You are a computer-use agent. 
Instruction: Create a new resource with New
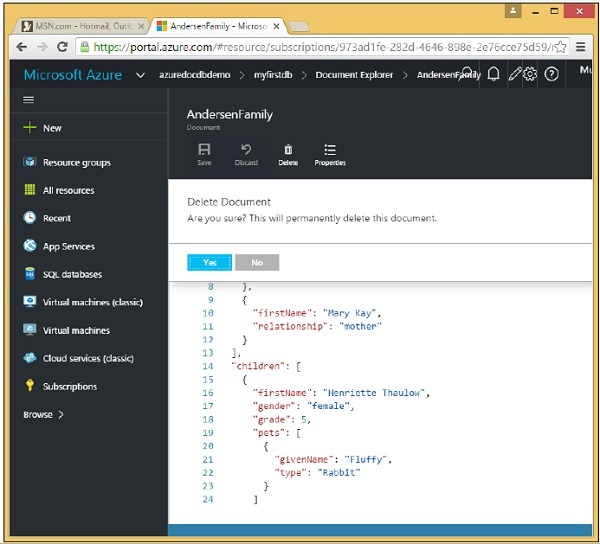(x=44, y=128)
